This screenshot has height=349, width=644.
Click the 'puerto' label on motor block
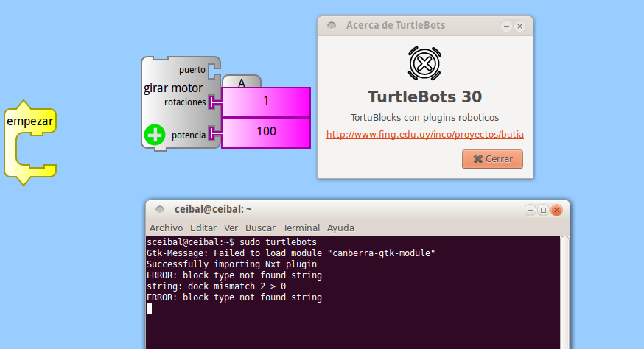(x=192, y=70)
